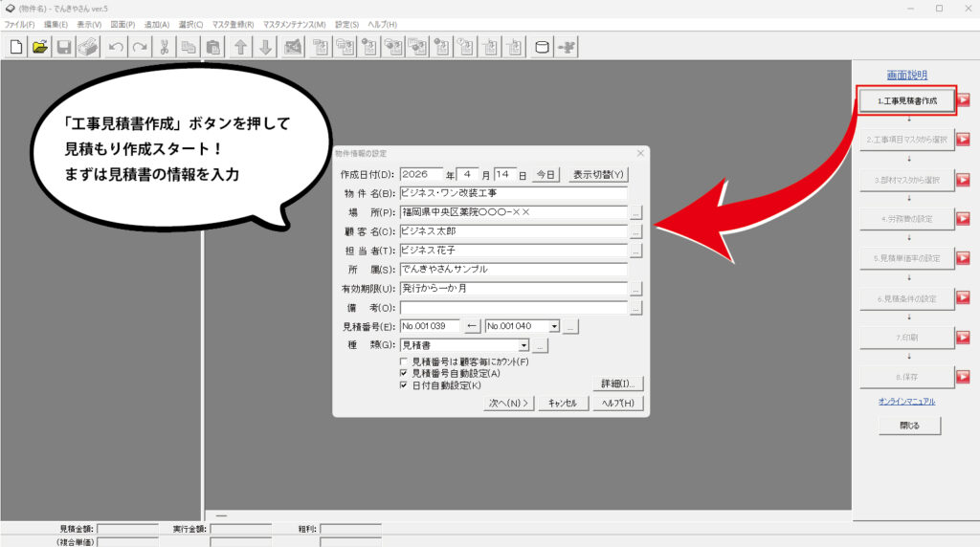The height and width of the screenshot is (547, 980).
Task: Click the database cylinder toolbar icon
Action: 543,47
